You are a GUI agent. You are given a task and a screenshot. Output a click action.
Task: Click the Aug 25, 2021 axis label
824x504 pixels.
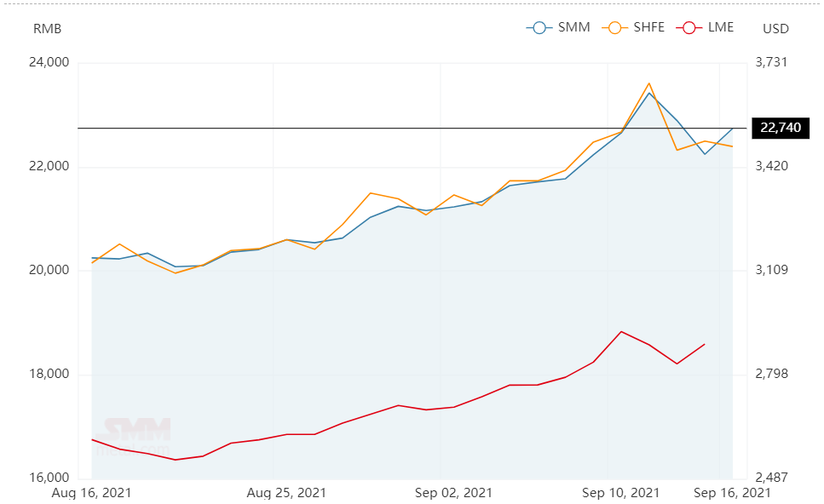(286, 493)
